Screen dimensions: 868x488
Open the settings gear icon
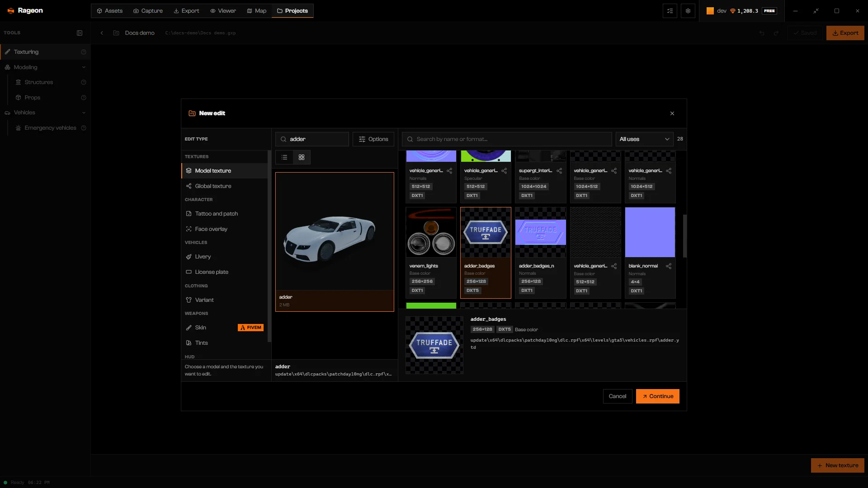coord(688,11)
